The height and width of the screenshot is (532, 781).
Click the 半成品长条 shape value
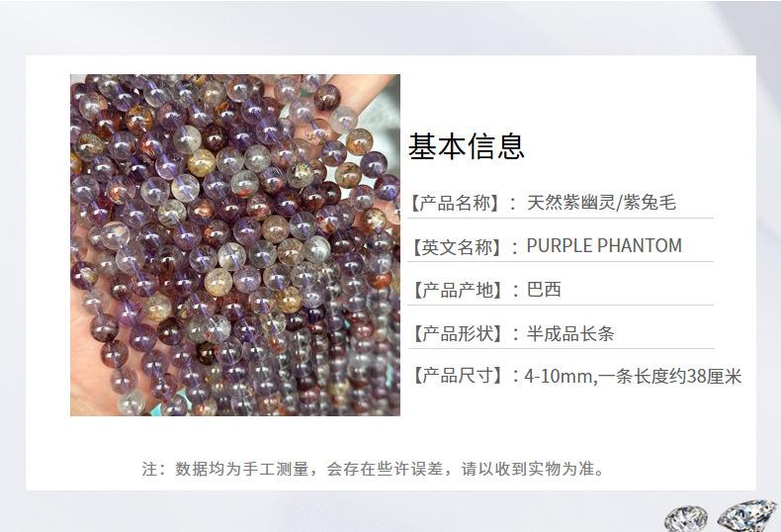pos(569,333)
